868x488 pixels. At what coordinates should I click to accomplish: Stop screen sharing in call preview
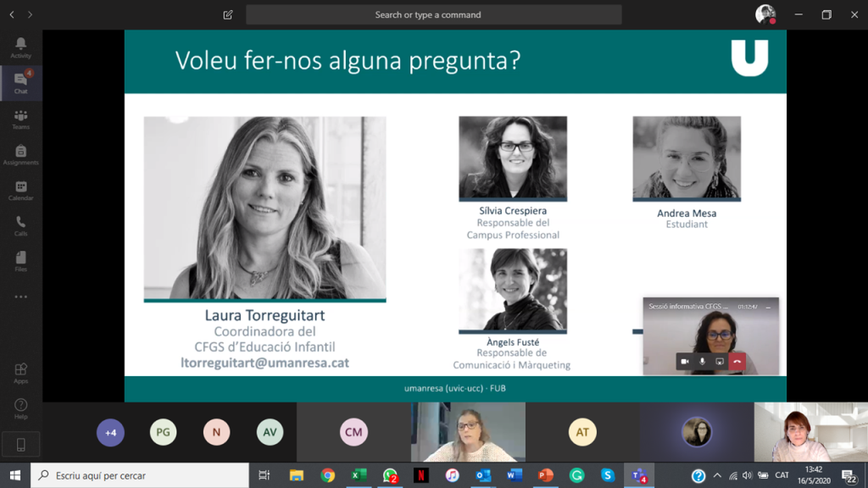coord(720,362)
